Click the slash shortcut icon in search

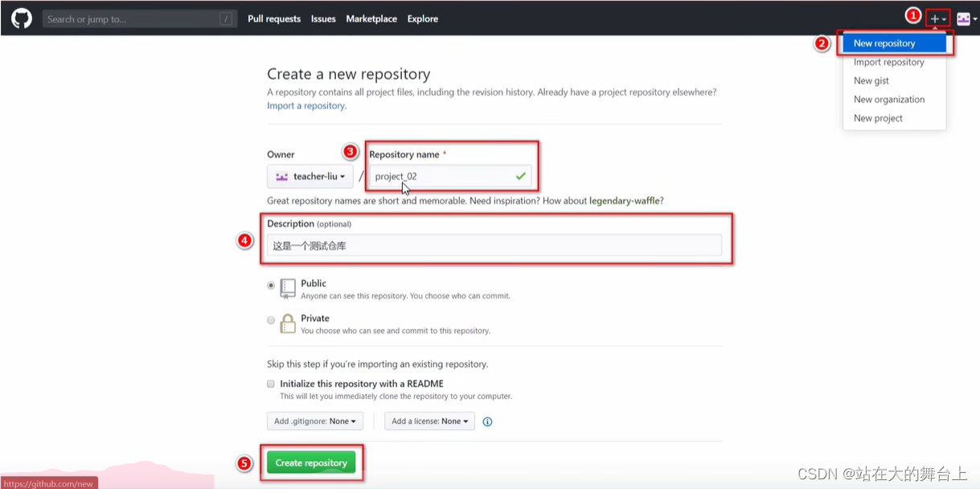[226, 18]
